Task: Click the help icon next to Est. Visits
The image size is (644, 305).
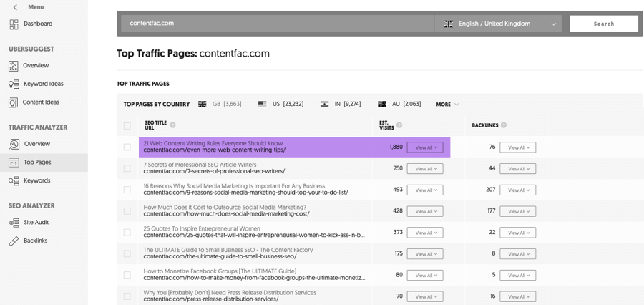Action: pyautogui.click(x=399, y=125)
